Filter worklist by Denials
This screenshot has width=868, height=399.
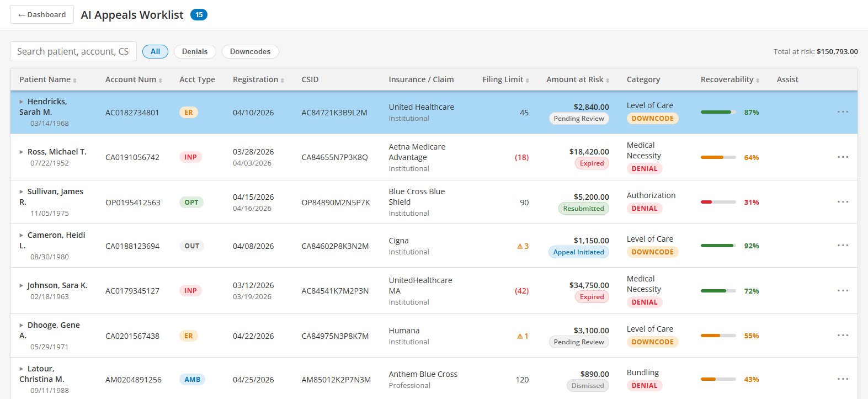[195, 51]
